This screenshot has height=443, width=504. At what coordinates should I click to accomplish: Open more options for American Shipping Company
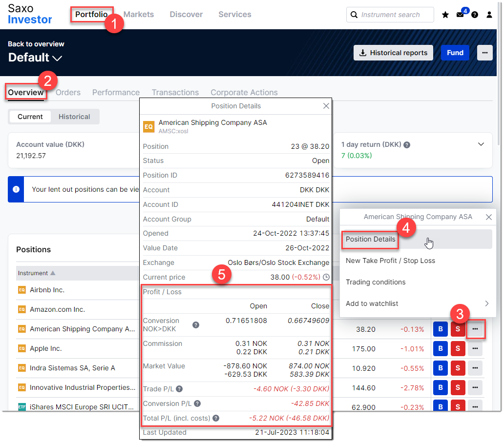pyautogui.click(x=475, y=329)
